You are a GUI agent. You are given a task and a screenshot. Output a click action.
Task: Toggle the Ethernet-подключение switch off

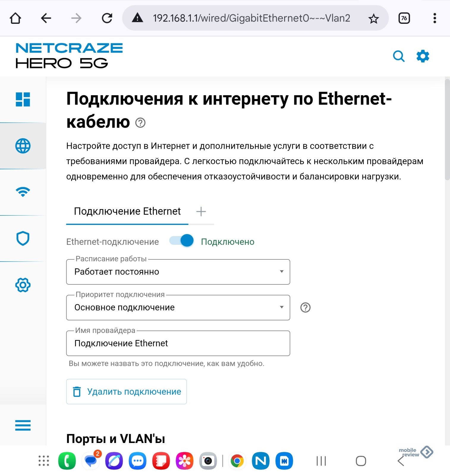[x=182, y=240]
